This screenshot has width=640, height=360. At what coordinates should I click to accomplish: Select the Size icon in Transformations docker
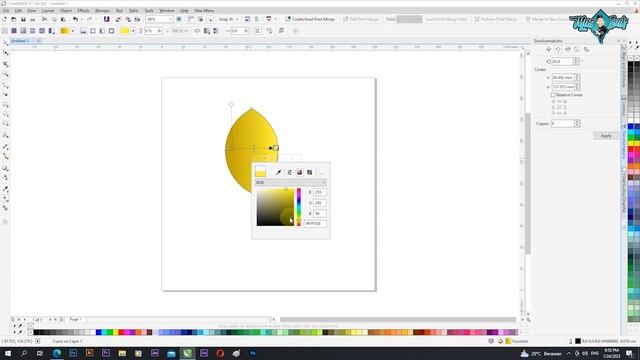577,49
